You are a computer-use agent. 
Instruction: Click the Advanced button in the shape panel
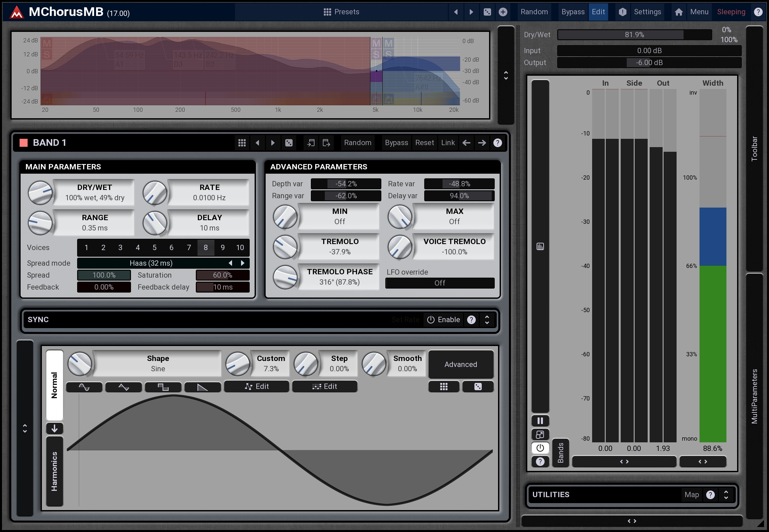click(x=460, y=364)
